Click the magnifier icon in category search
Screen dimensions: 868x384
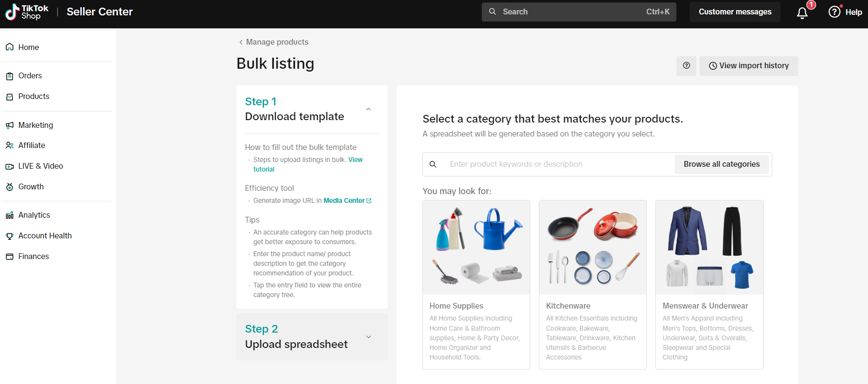coord(433,164)
